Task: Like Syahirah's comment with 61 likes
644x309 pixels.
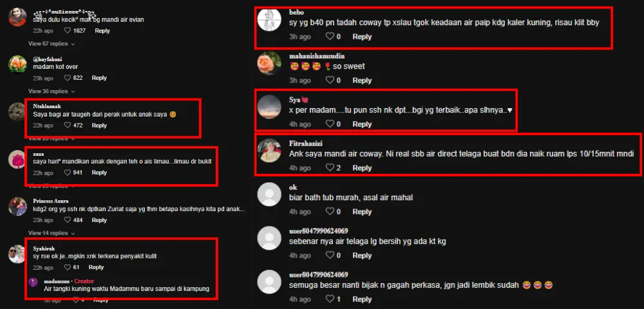Action: [x=68, y=268]
